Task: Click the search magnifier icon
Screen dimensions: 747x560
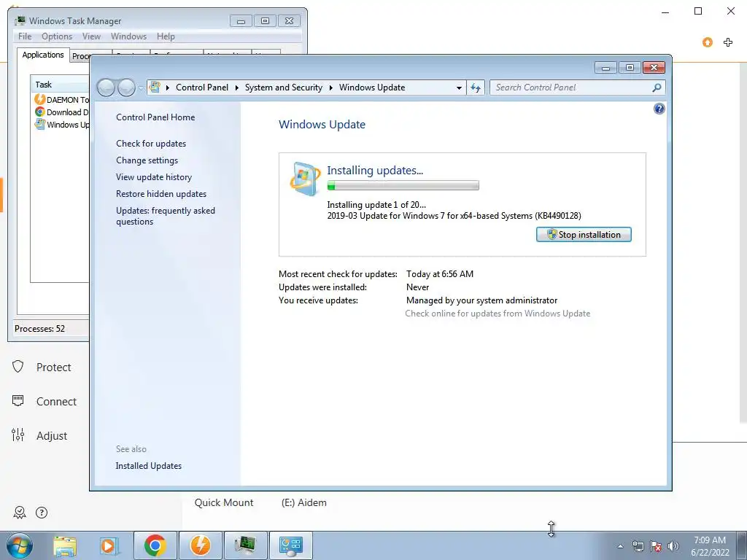Action: coord(657,87)
